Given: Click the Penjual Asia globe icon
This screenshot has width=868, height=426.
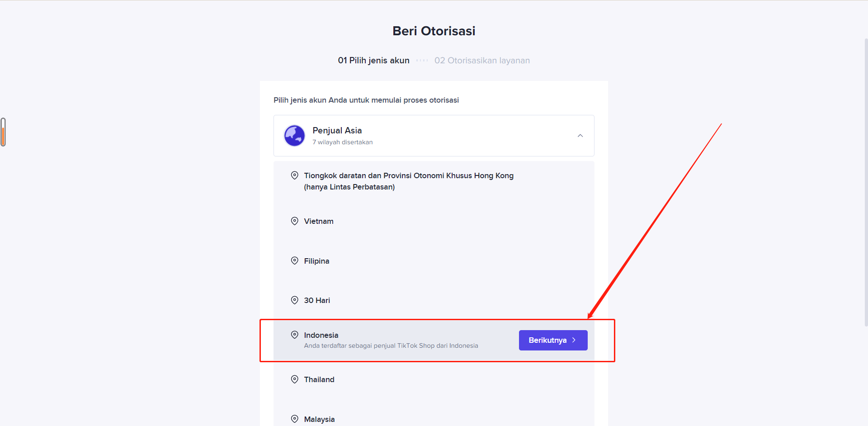Looking at the screenshot, I should (x=294, y=136).
